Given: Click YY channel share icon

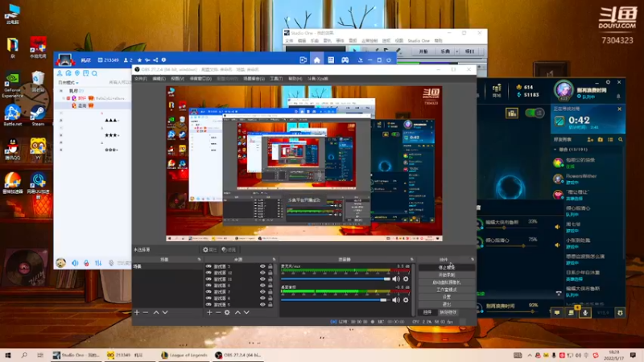Looking at the screenshot, I should click(x=155, y=60).
